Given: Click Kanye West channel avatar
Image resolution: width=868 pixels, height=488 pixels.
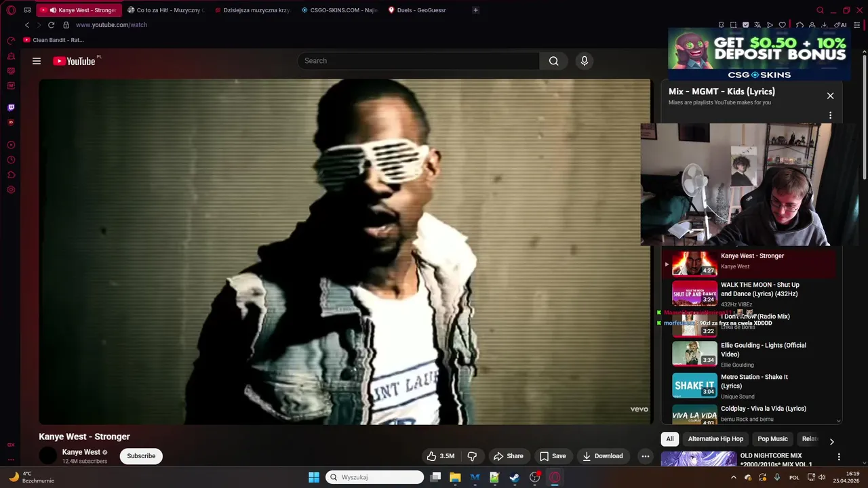Looking at the screenshot, I should point(48,456).
